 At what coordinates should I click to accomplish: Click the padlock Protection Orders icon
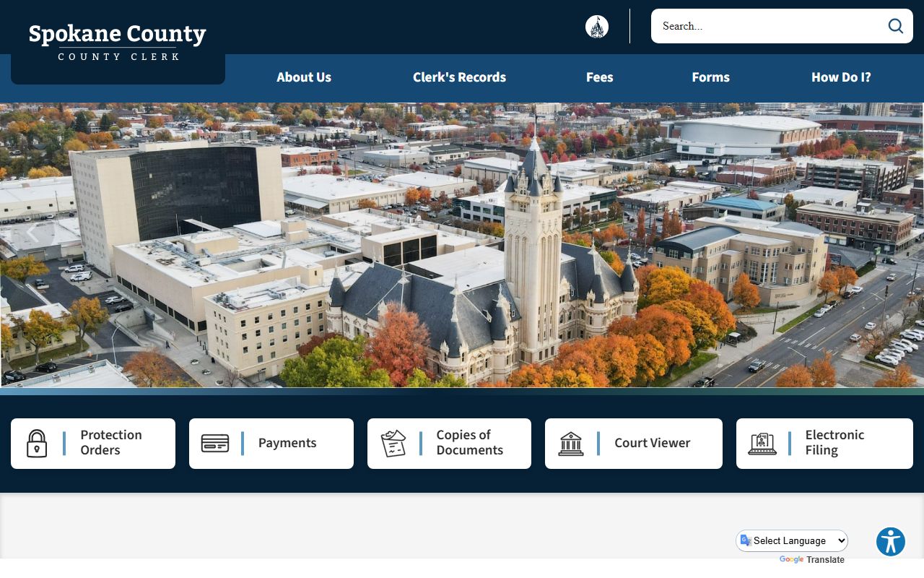click(x=37, y=443)
